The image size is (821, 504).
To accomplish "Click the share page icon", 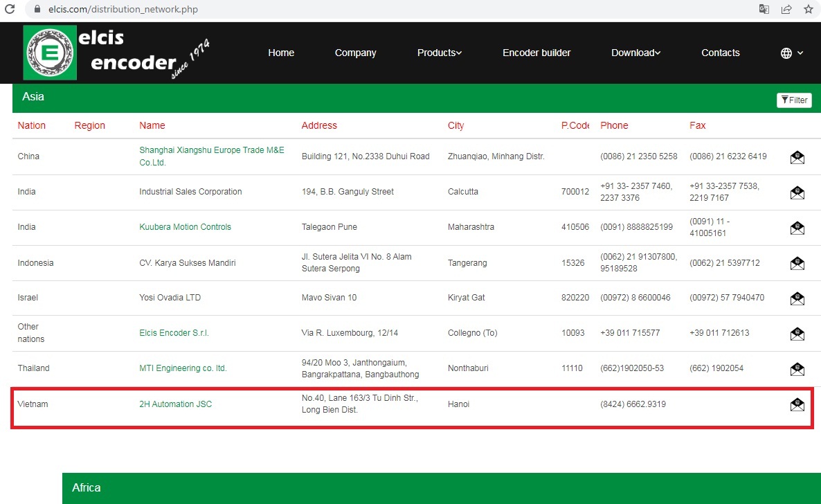I will (786, 9).
